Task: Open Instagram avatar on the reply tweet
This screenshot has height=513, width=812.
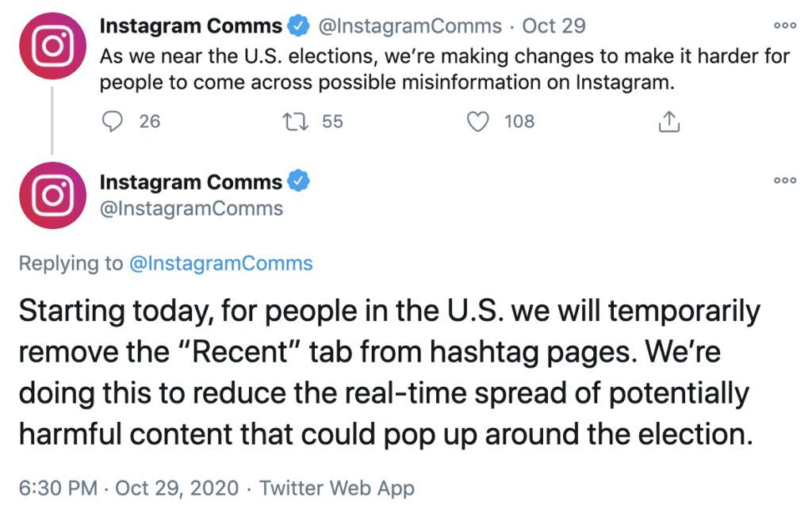Action: (52, 195)
